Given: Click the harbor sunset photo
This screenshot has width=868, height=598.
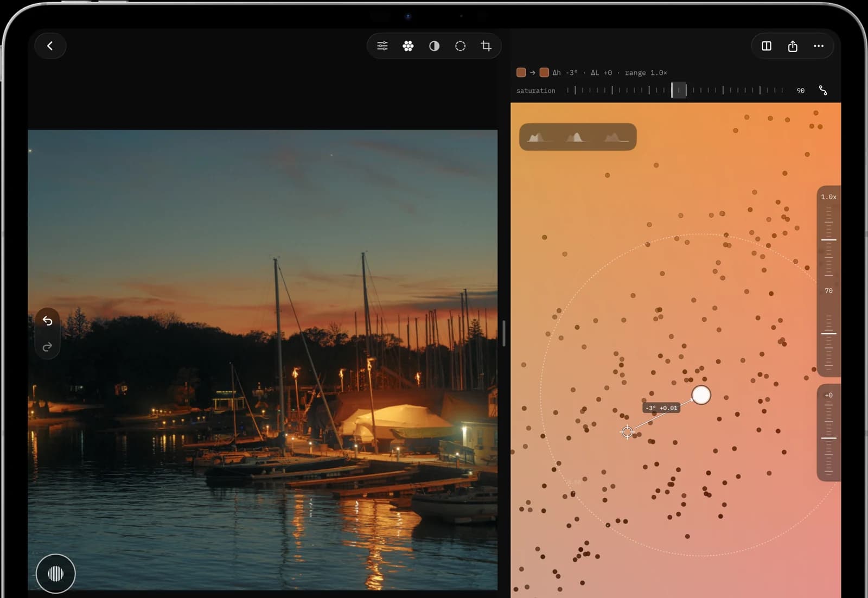Looking at the screenshot, I should 263,360.
